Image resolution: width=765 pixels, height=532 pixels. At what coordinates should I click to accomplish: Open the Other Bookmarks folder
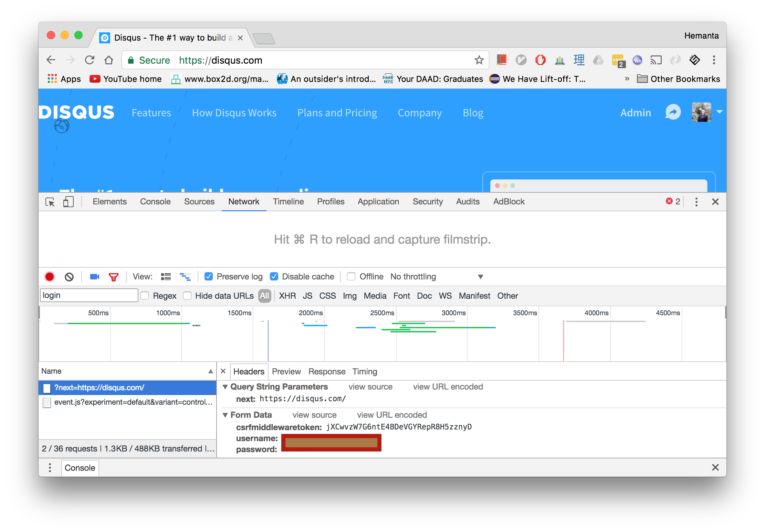tap(678, 79)
